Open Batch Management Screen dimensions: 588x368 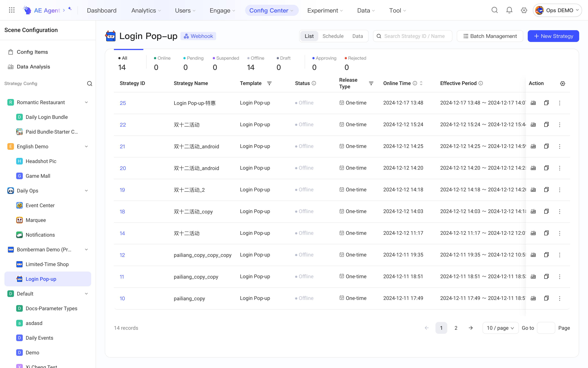(x=490, y=36)
